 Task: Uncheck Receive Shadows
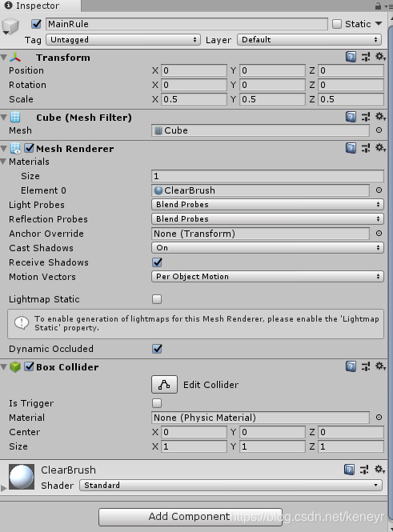[x=157, y=262]
